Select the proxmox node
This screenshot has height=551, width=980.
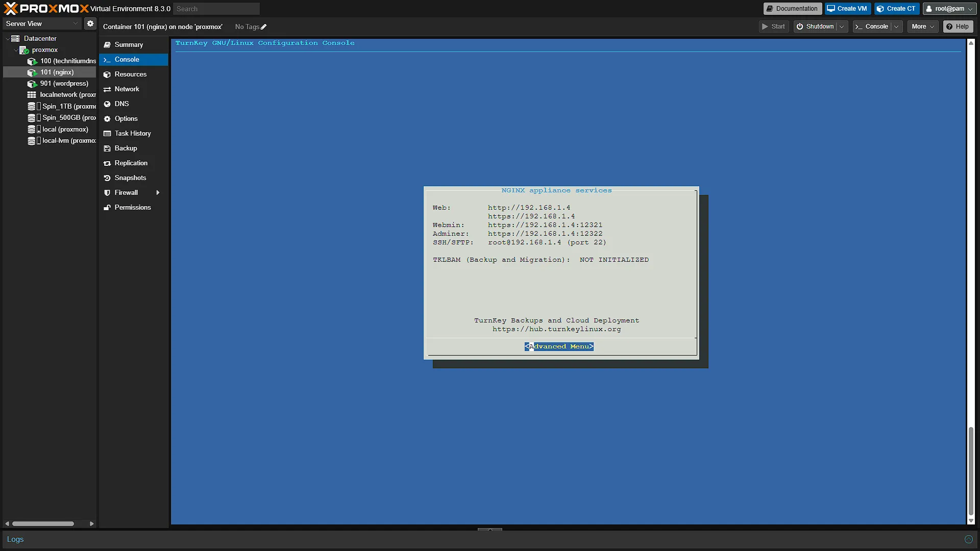pos(44,50)
